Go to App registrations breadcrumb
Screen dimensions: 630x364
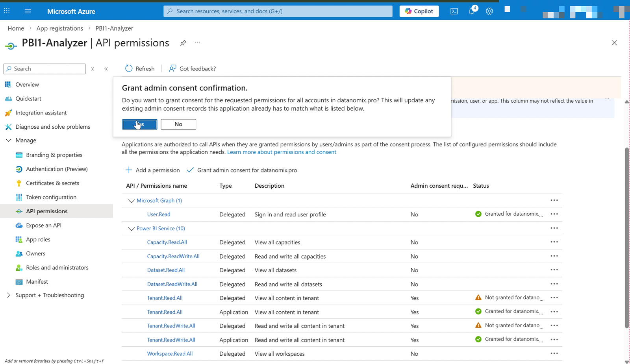click(60, 28)
